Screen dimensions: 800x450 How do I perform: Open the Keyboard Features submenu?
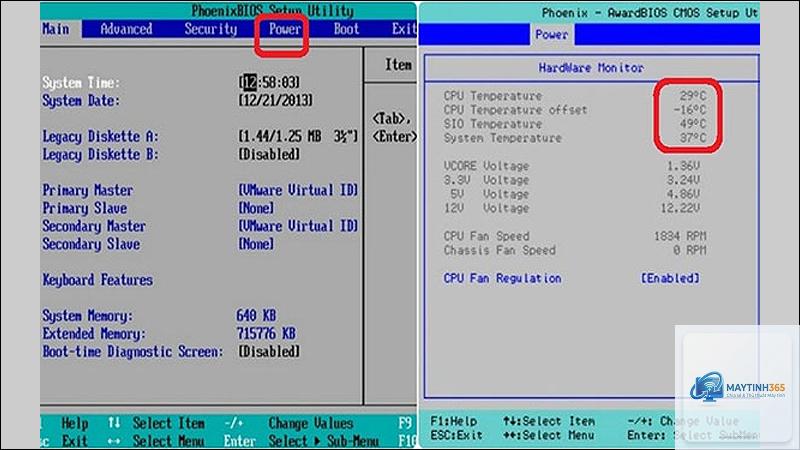coord(97,280)
